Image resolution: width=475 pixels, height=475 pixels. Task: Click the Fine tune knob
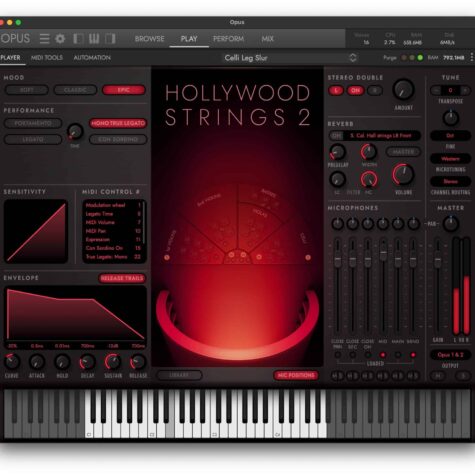(451, 118)
